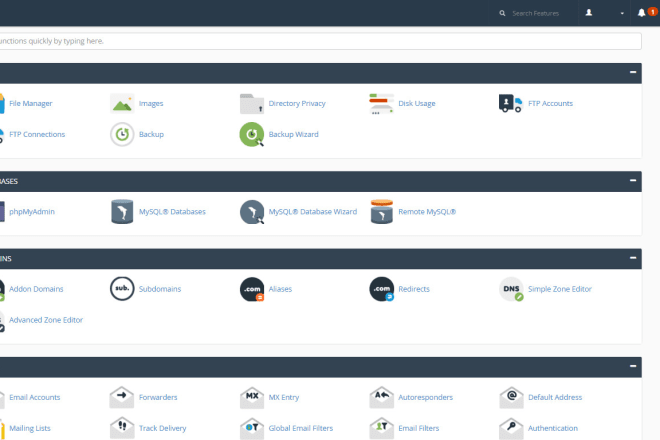The width and height of the screenshot is (660, 440).
Task: Open the Default Address @ icon
Action: 511,397
